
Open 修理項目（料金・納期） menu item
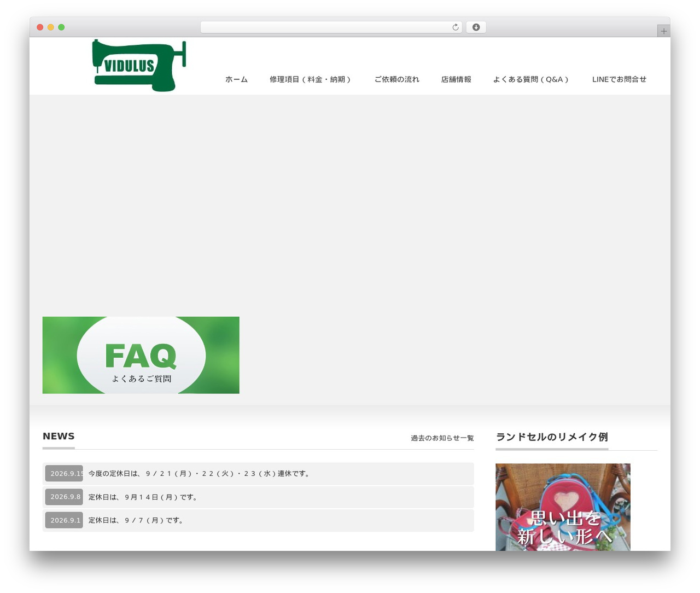tap(310, 79)
